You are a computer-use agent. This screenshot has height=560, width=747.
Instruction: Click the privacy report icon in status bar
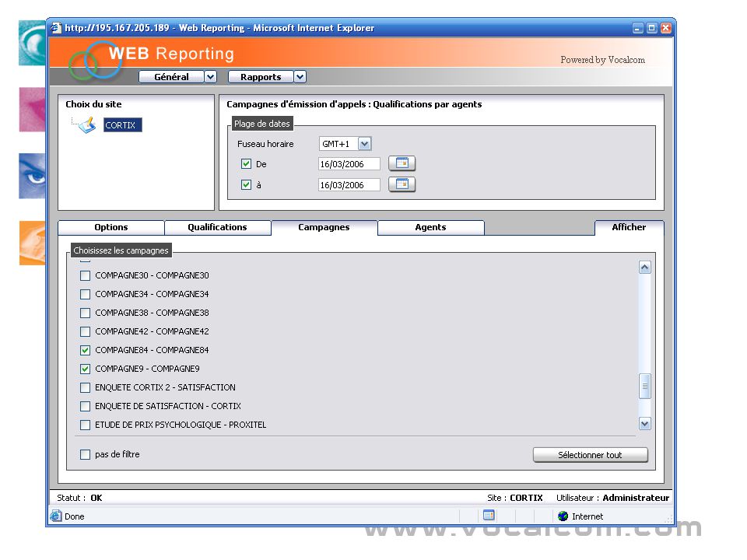[489, 515]
